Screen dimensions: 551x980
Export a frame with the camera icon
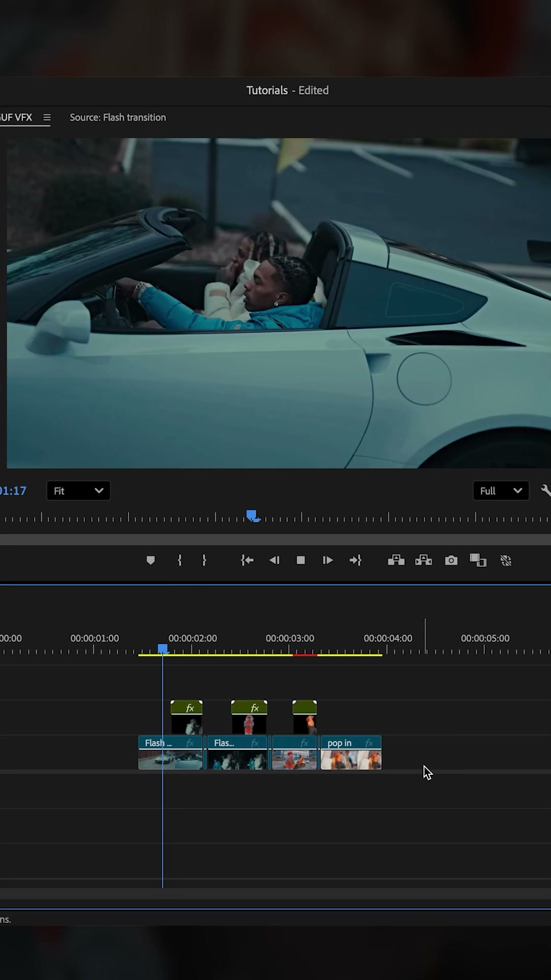point(451,560)
